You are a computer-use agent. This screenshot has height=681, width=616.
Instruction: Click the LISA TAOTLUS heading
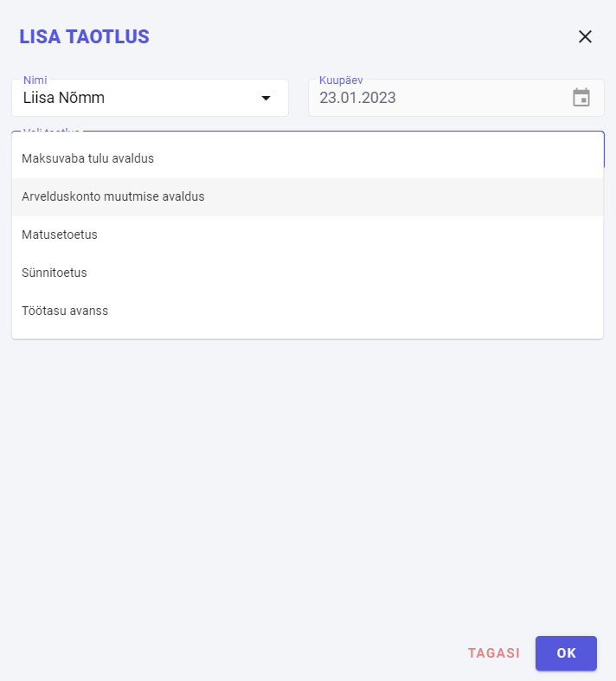tap(84, 36)
